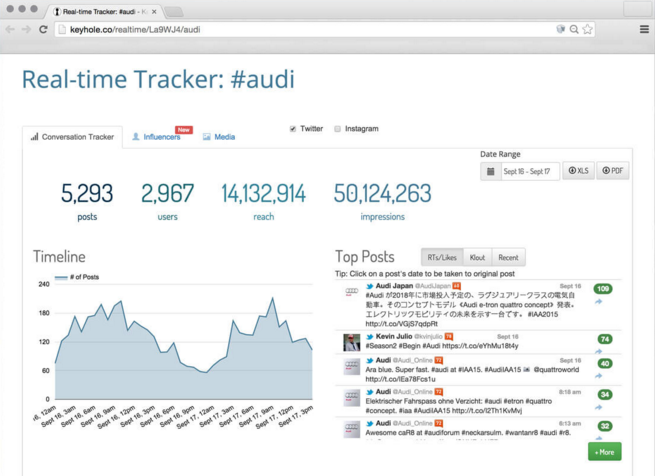Sort top posts by Klout
This screenshot has height=476, width=655.
click(477, 257)
